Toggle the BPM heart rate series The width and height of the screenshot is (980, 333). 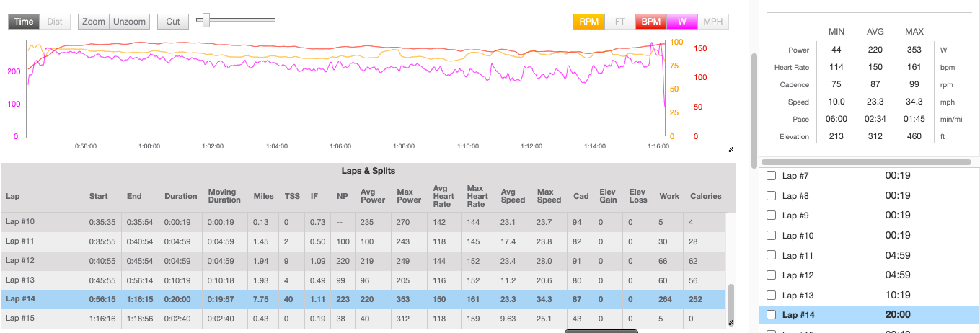click(x=650, y=22)
